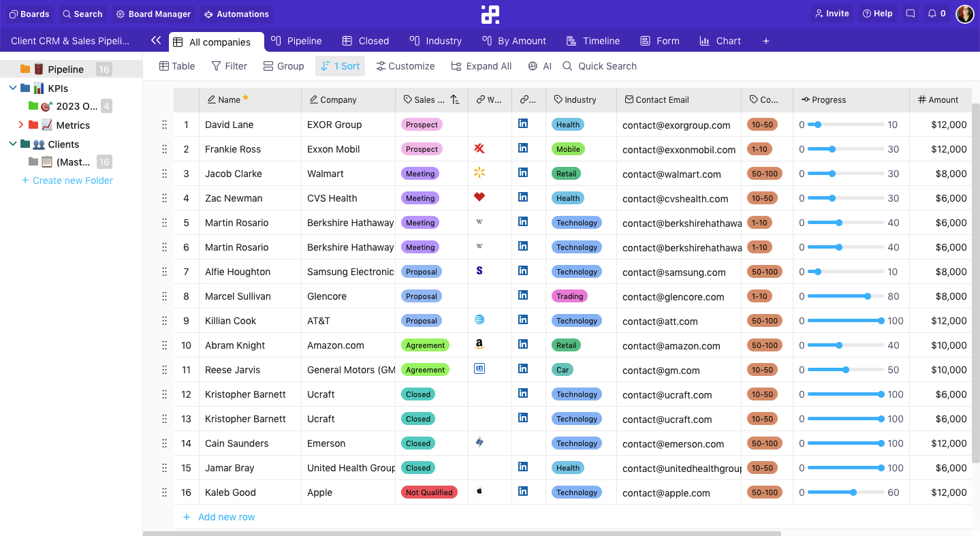Image resolution: width=980 pixels, height=536 pixels.
Task: Collapse the left sidebar
Action: coord(155,40)
